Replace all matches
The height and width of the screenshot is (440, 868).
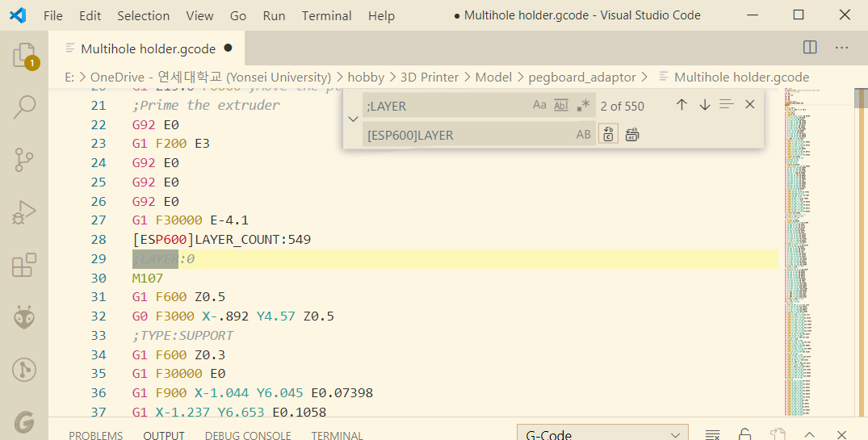(632, 135)
